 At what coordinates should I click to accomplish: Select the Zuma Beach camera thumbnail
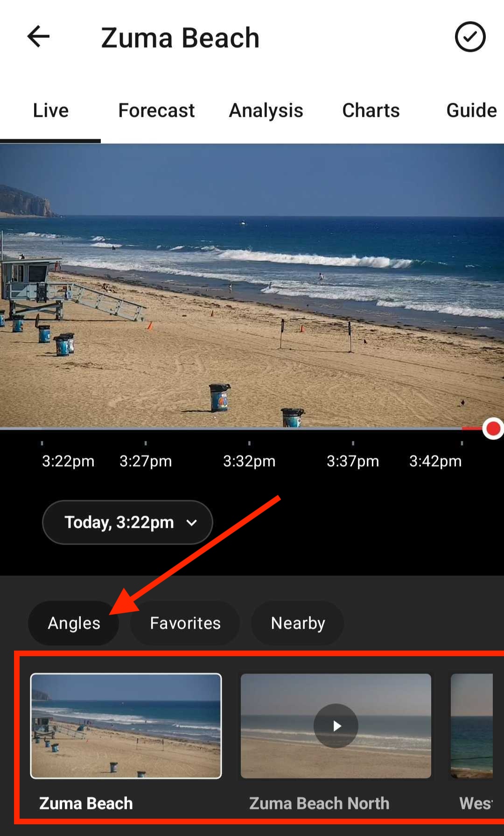click(x=126, y=726)
